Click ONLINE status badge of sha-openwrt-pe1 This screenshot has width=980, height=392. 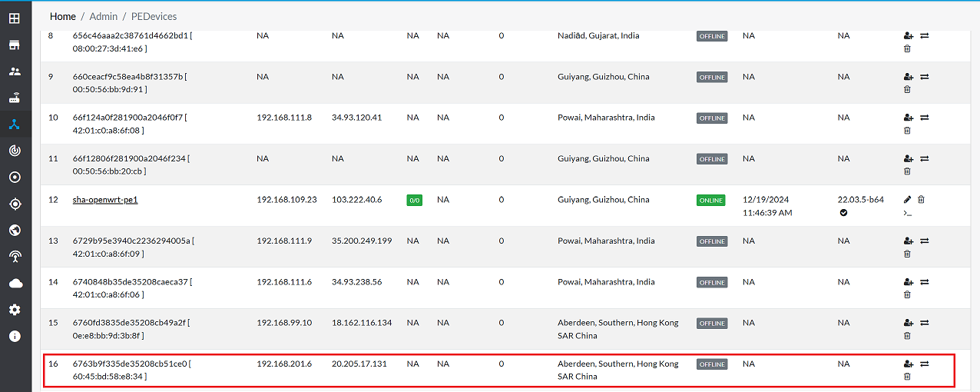(x=711, y=201)
